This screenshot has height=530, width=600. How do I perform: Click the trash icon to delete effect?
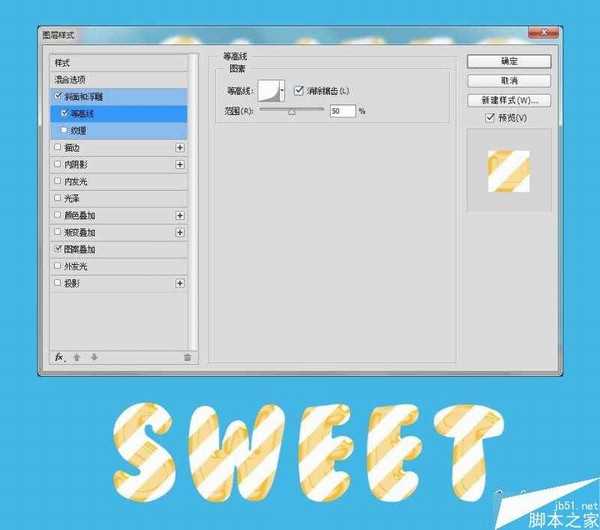point(186,356)
